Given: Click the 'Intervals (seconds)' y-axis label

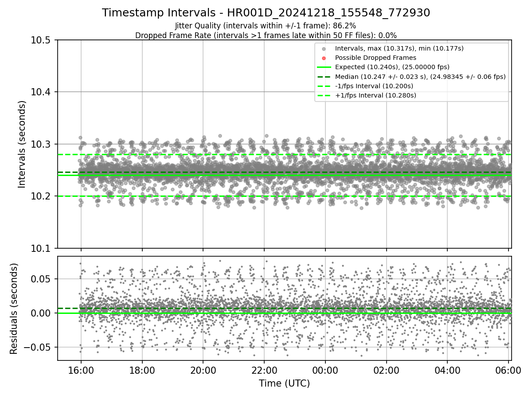Looking at the screenshot, I should click(22, 144).
